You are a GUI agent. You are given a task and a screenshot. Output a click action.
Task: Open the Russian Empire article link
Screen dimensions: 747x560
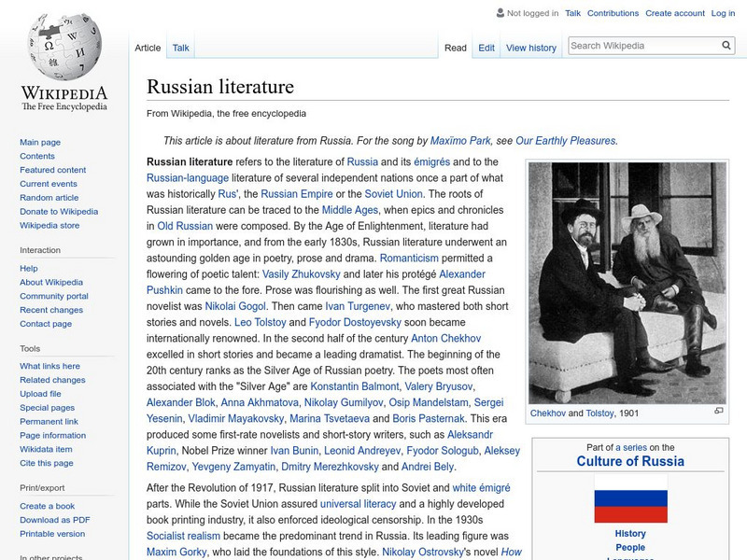click(297, 194)
